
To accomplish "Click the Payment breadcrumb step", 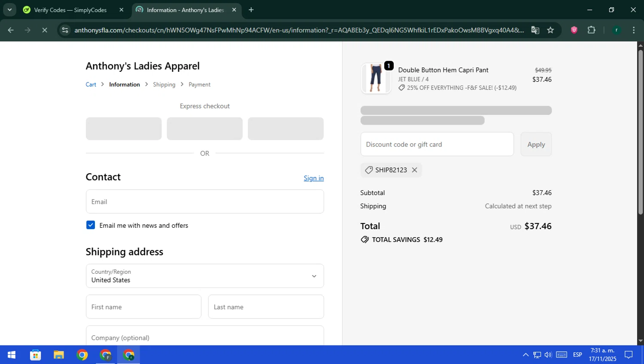I will click(x=199, y=85).
